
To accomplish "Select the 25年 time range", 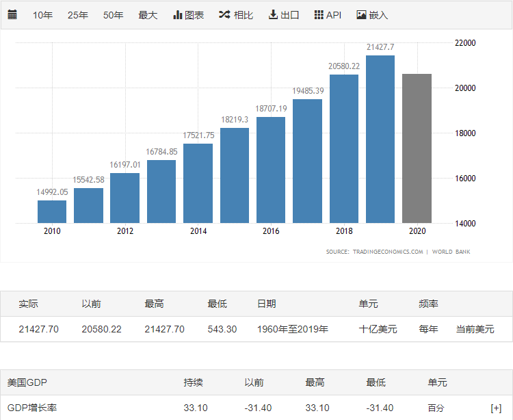I will [x=78, y=15].
